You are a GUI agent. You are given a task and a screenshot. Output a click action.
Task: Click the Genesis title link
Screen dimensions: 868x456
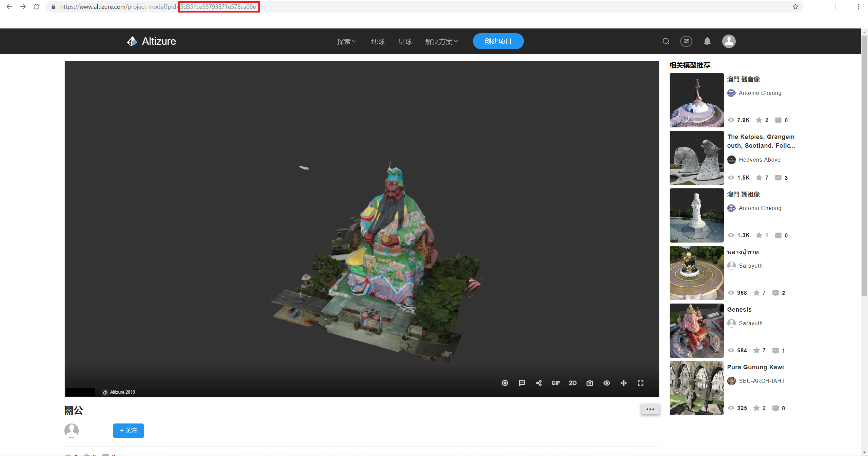[739, 309]
